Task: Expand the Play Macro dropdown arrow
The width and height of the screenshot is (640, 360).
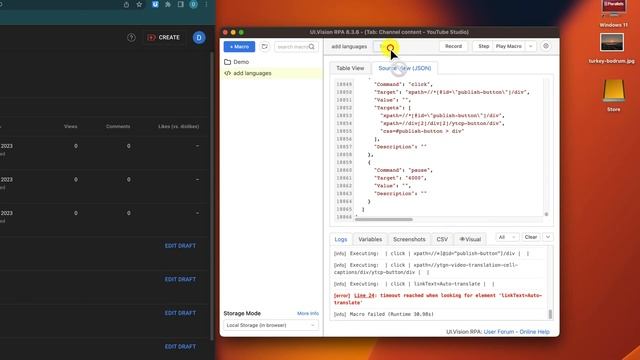Action: (x=531, y=47)
